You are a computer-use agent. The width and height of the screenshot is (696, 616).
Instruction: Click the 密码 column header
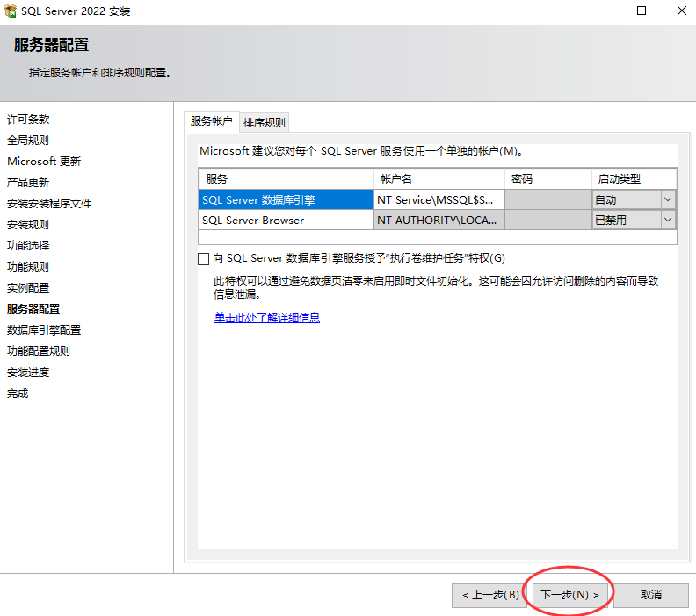[547, 179]
